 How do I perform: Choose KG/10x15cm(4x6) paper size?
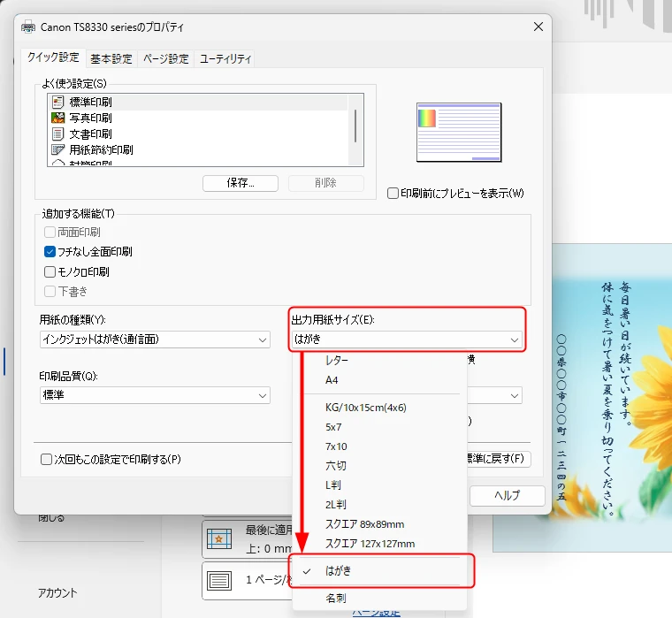(x=379, y=408)
